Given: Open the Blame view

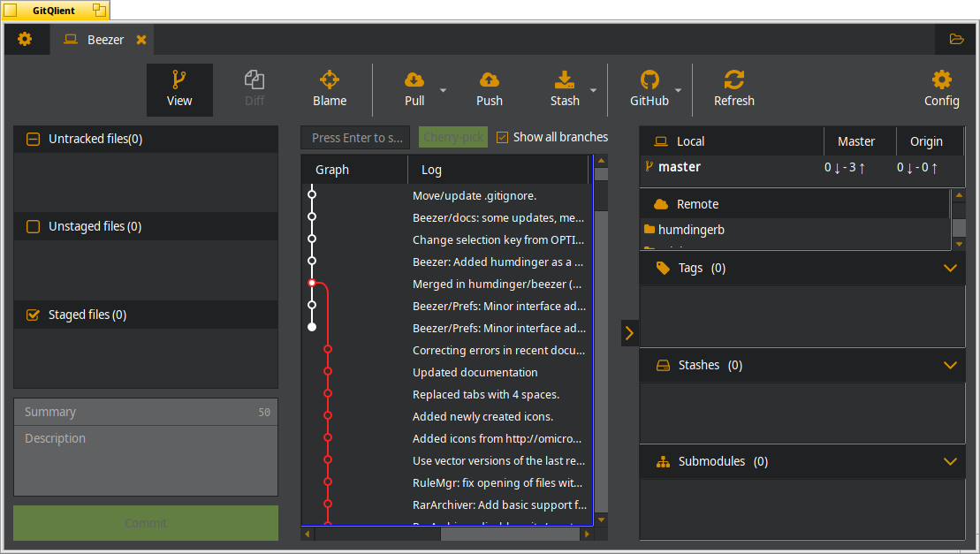Looking at the screenshot, I should (x=330, y=89).
